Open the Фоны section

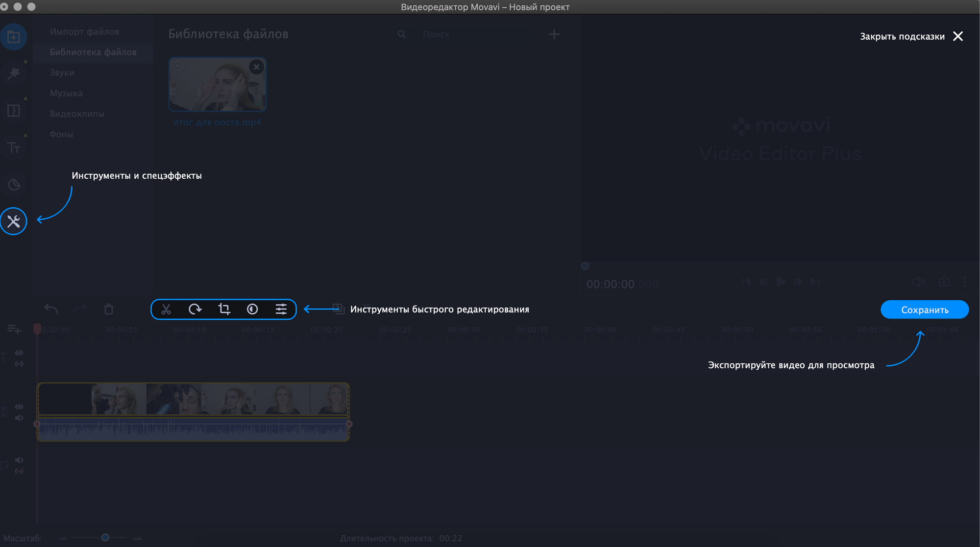[61, 134]
